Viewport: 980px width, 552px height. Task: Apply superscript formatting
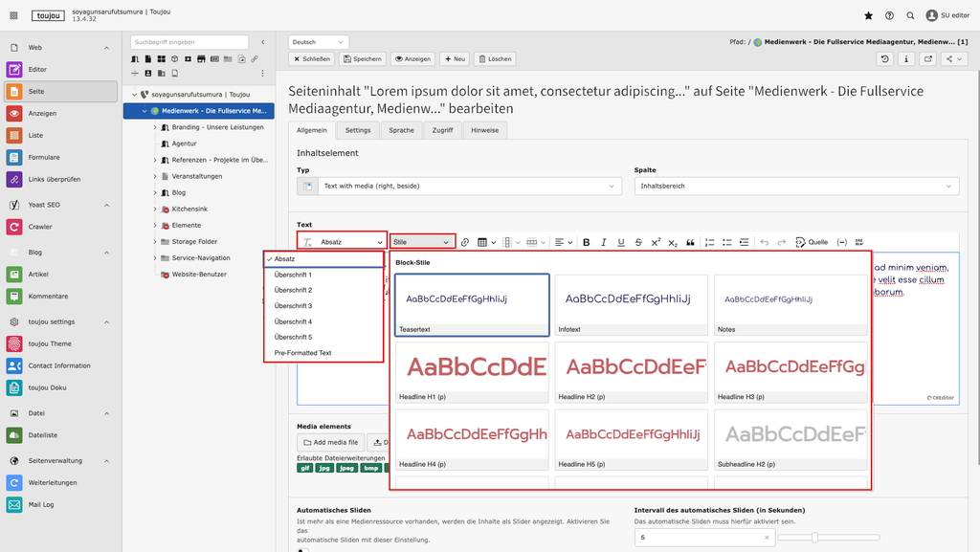pos(656,242)
